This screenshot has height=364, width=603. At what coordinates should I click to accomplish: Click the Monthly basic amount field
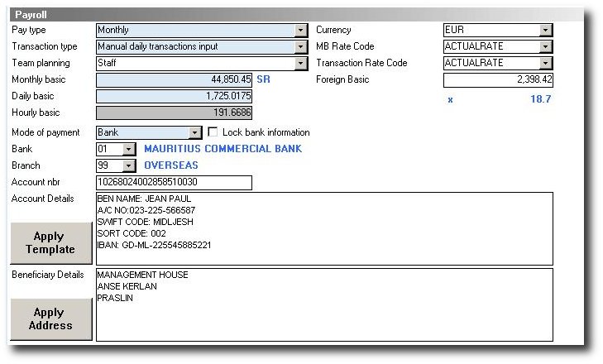click(x=174, y=80)
